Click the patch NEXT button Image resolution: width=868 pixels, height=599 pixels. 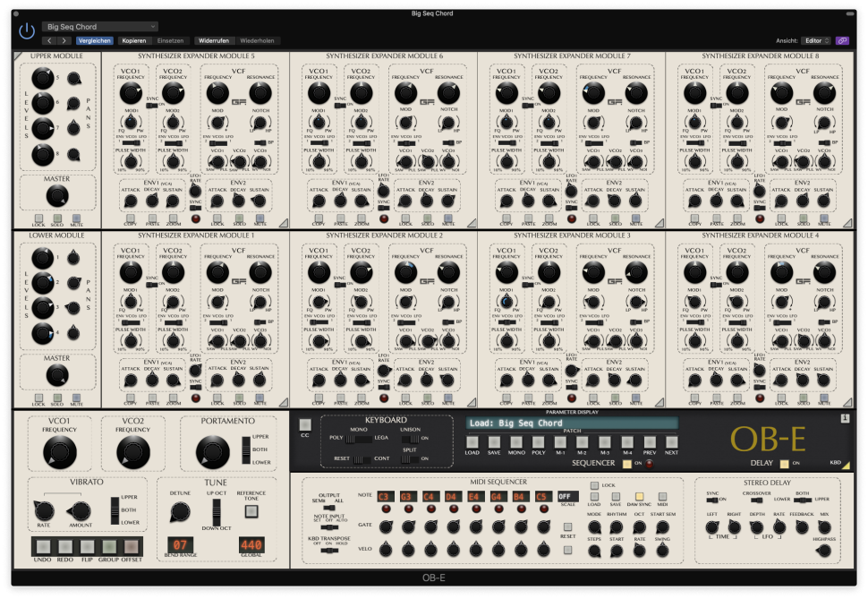[671, 441]
